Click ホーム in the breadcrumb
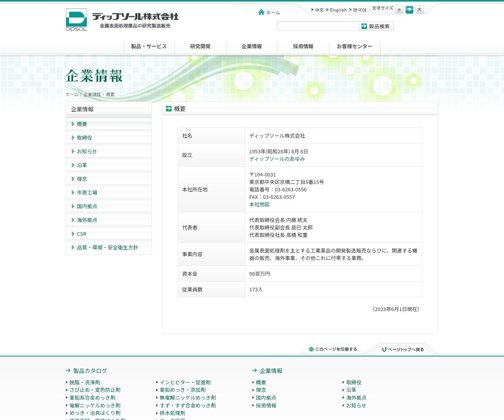Image resolution: width=504 pixels, height=420 pixels. [72, 95]
